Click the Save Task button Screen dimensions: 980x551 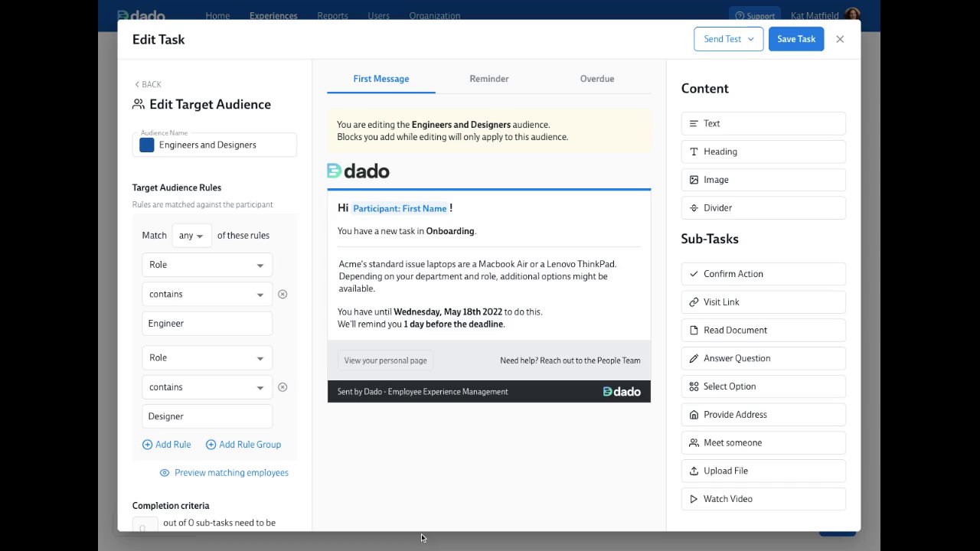click(x=796, y=39)
